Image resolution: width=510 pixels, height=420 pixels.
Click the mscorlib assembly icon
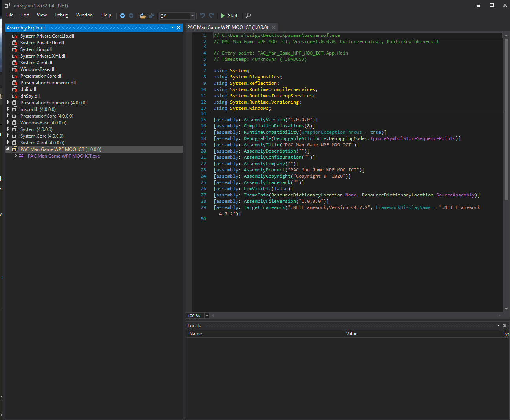pyautogui.click(x=15, y=109)
